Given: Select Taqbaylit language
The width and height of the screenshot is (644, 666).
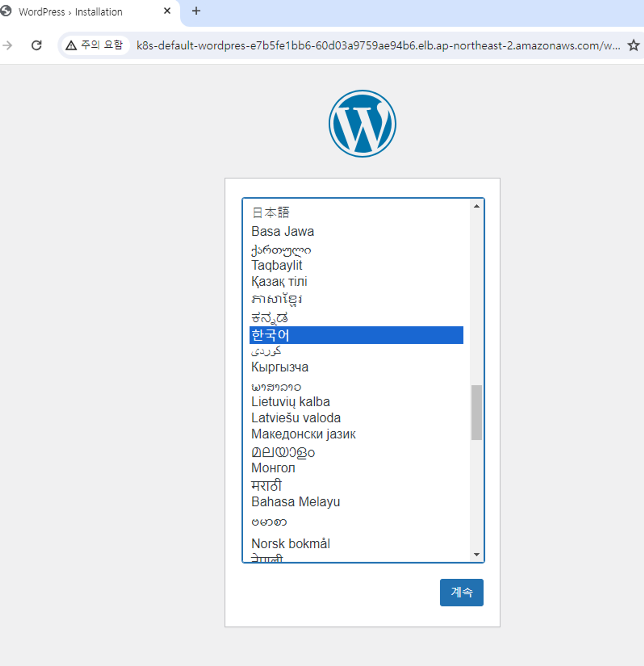Looking at the screenshot, I should pyautogui.click(x=356, y=265).
